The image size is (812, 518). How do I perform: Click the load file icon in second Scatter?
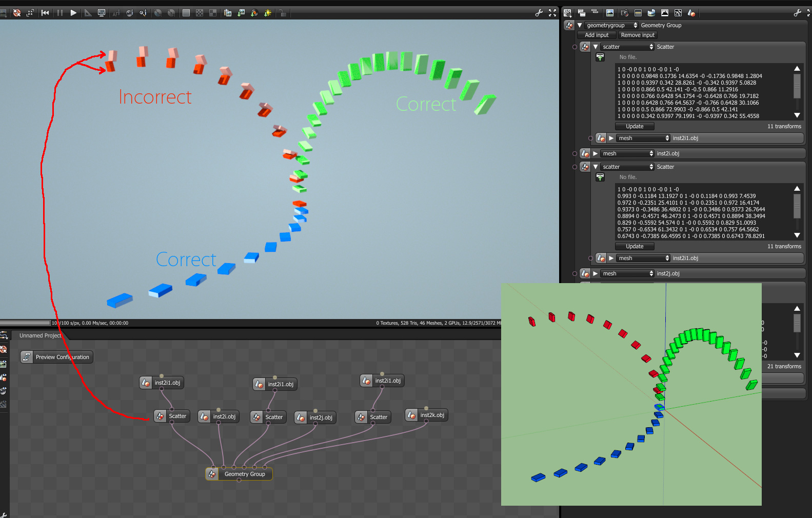click(x=600, y=177)
